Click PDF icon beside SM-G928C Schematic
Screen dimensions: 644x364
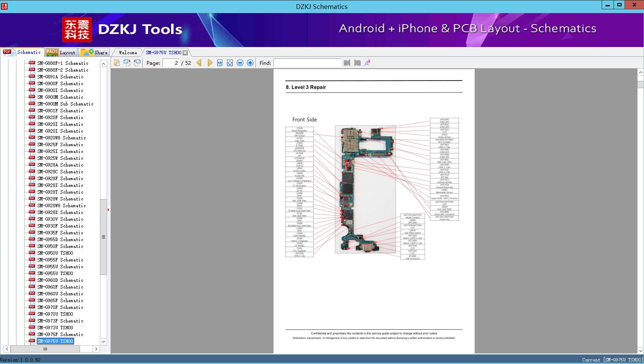(32, 171)
